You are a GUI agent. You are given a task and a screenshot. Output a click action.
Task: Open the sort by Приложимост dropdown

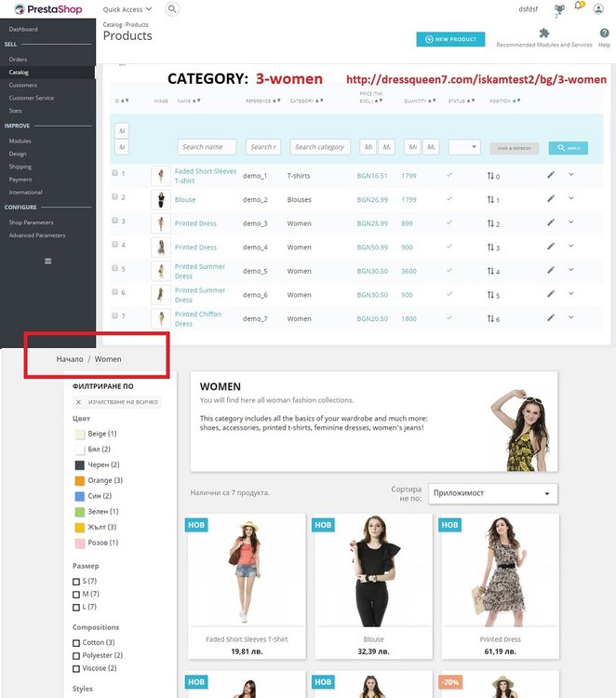(493, 493)
